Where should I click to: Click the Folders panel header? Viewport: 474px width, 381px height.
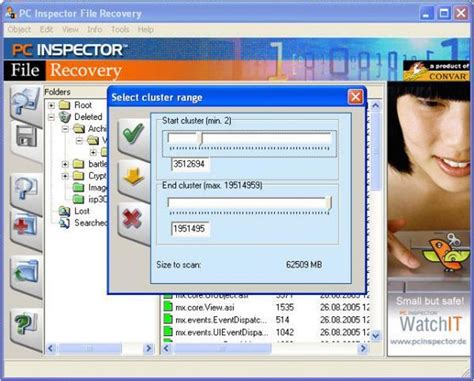click(x=57, y=92)
